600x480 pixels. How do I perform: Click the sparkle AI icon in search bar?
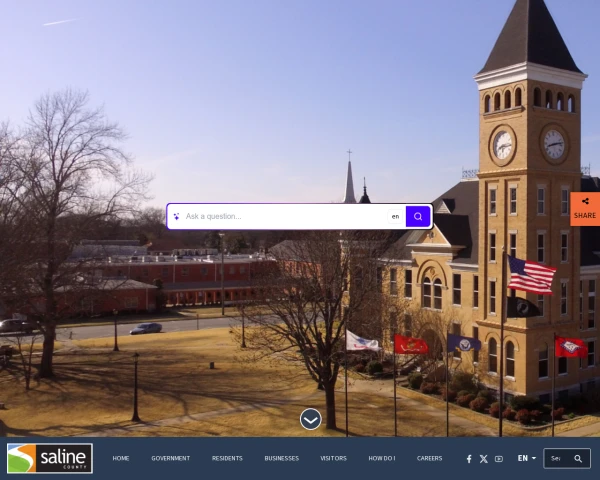(176, 217)
